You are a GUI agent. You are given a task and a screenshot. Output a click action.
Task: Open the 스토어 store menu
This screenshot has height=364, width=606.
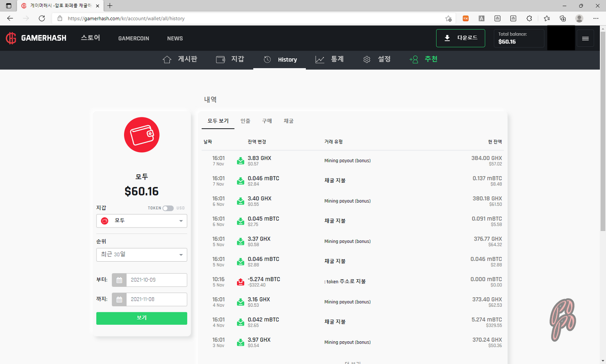[x=90, y=38]
